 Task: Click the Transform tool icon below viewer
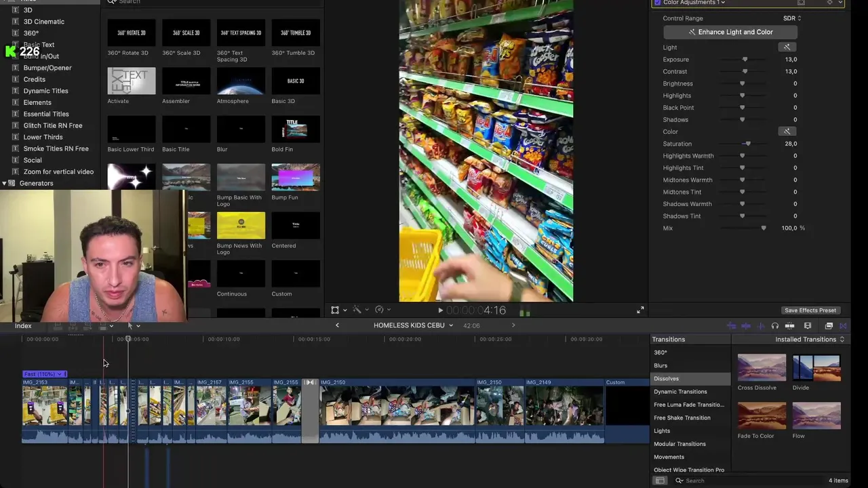[x=335, y=310]
